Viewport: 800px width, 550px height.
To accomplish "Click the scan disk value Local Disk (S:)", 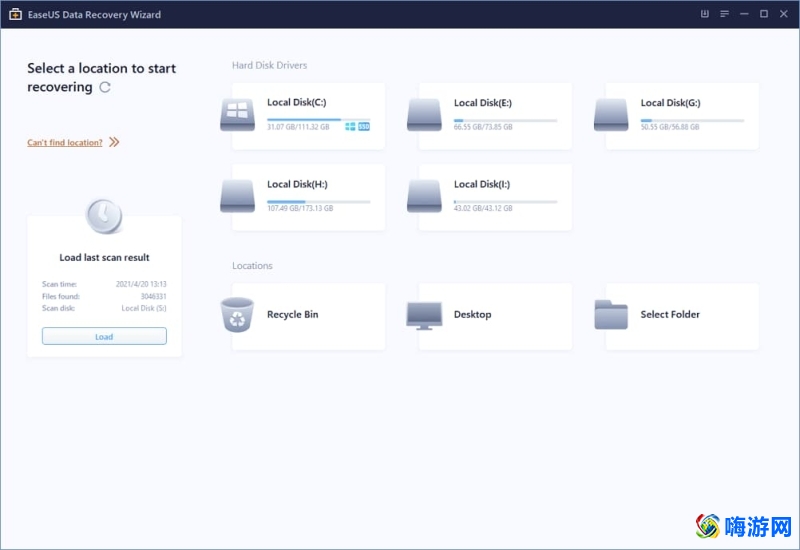I will [144, 308].
